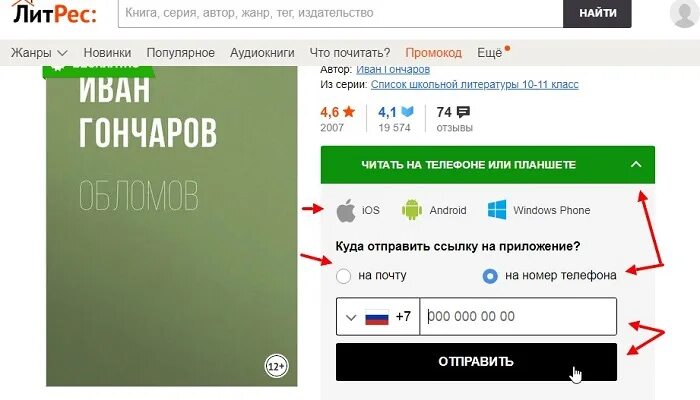The image size is (700, 400).
Task: Select the 'на номер телефона' radio option
Action: pos(490,276)
